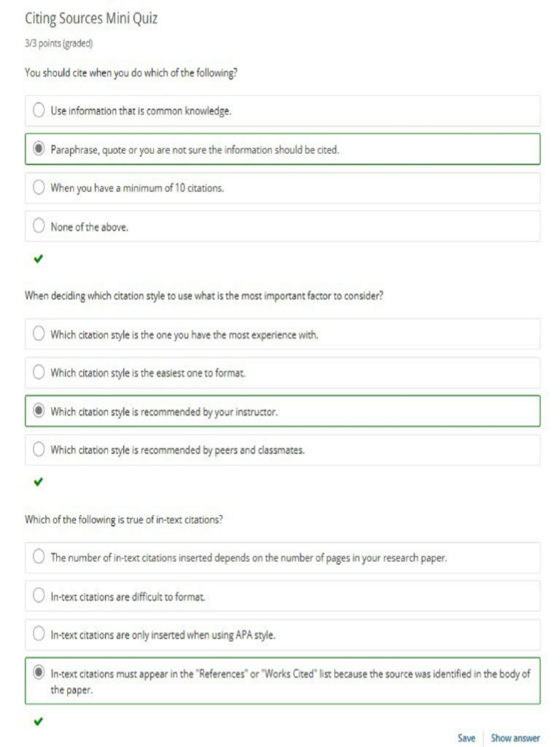Choose the "Paraphrase, quote or you are not sure" answer
Viewport: 560px width, 747px height.
point(39,150)
